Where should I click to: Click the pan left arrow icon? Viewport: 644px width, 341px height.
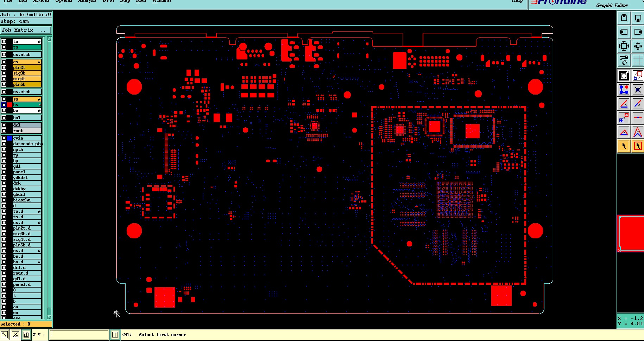tap(624, 32)
